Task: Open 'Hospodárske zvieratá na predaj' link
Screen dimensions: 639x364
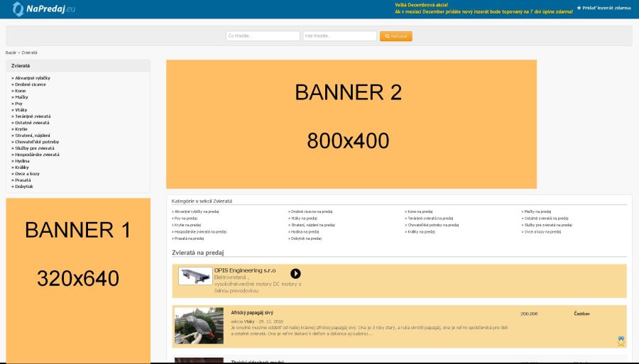Action: click(x=200, y=232)
